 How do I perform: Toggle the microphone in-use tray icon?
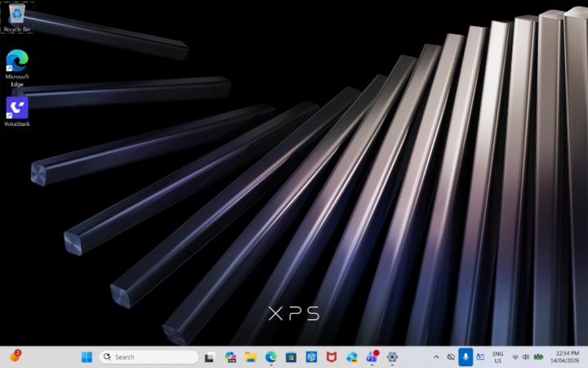coord(465,357)
